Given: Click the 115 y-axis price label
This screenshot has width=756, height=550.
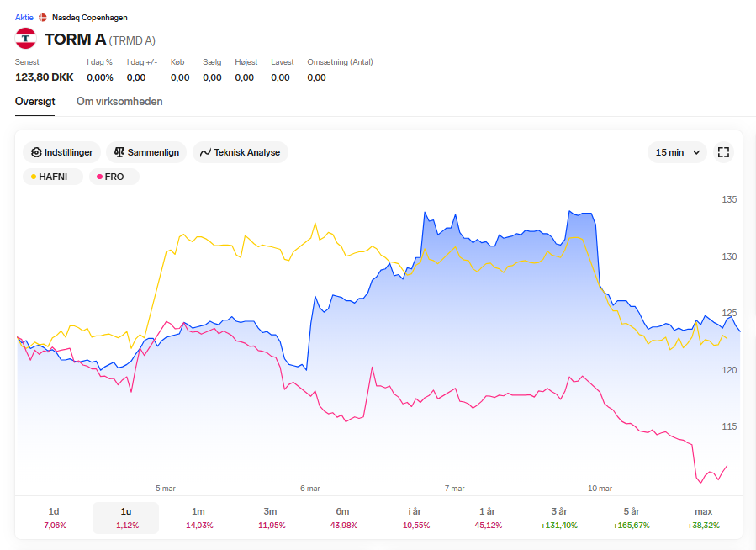Looking at the screenshot, I should click(x=729, y=426).
